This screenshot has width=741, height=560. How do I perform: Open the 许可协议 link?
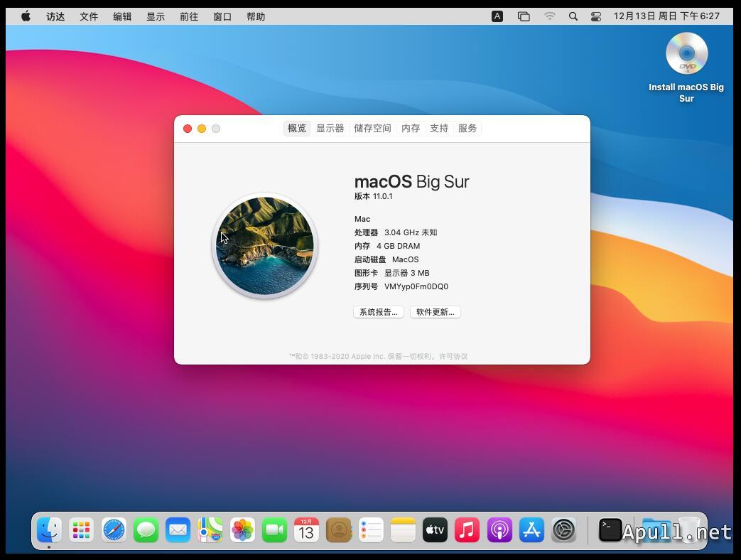(453, 356)
